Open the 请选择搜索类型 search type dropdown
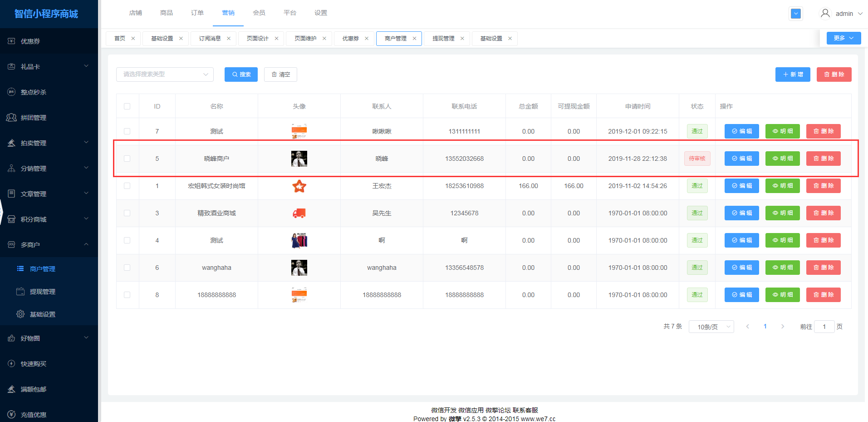The image size is (868, 422). (165, 74)
